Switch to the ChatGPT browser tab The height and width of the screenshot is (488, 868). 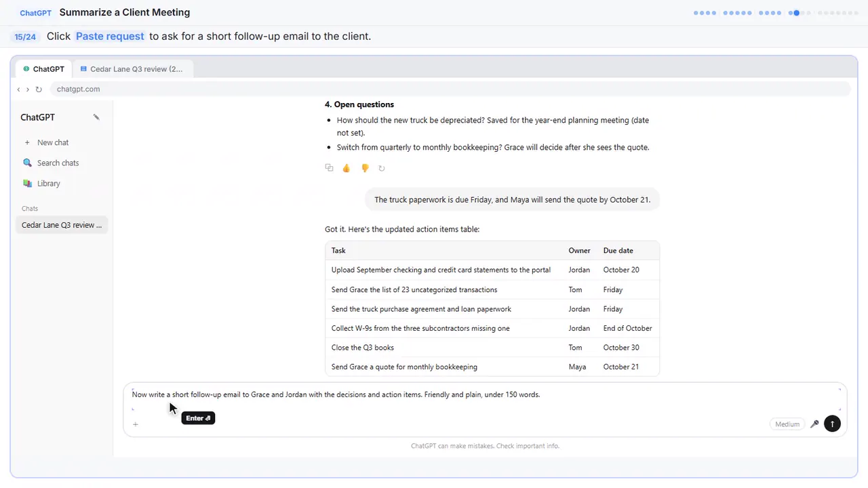coord(44,69)
